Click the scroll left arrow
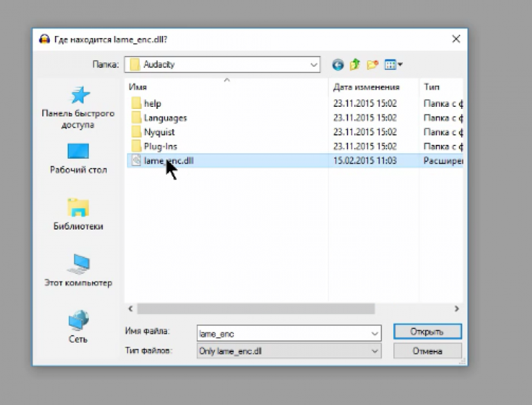The width and height of the screenshot is (532, 405). click(x=130, y=309)
